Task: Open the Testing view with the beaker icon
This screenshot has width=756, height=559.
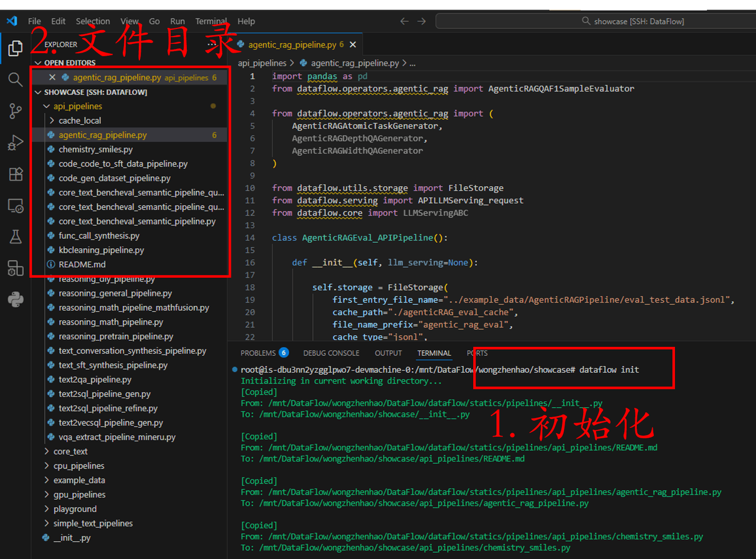Action: pos(15,236)
